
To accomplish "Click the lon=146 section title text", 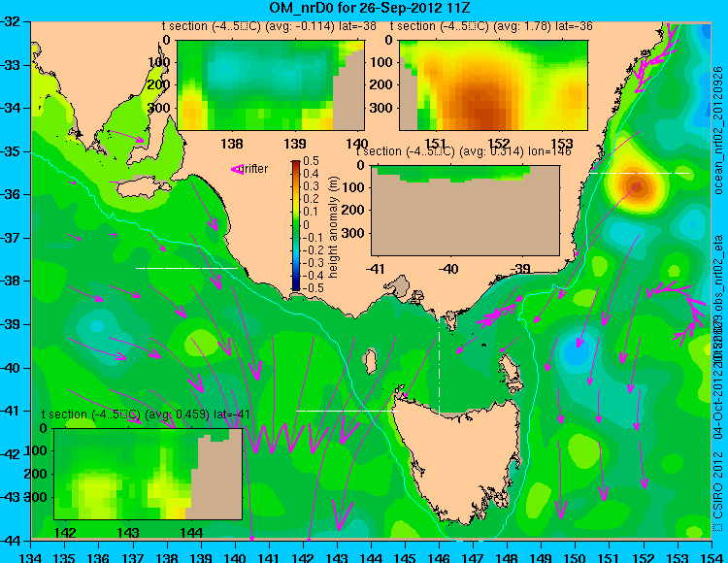I will click(463, 151).
